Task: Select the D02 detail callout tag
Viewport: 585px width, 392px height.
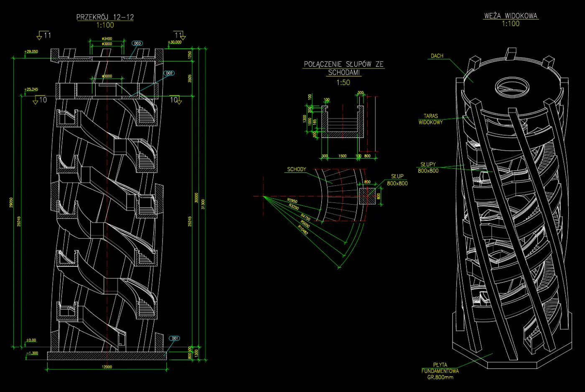Action: tap(169, 73)
